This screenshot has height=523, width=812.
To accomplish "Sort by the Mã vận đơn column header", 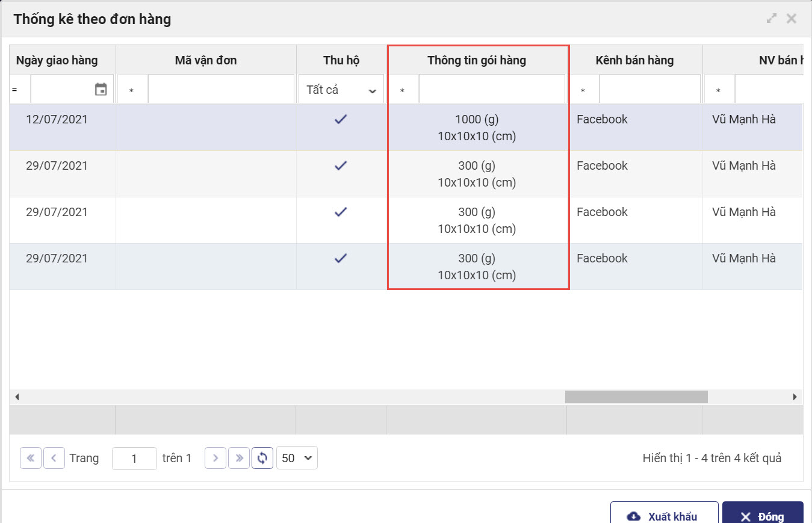I will [x=206, y=60].
